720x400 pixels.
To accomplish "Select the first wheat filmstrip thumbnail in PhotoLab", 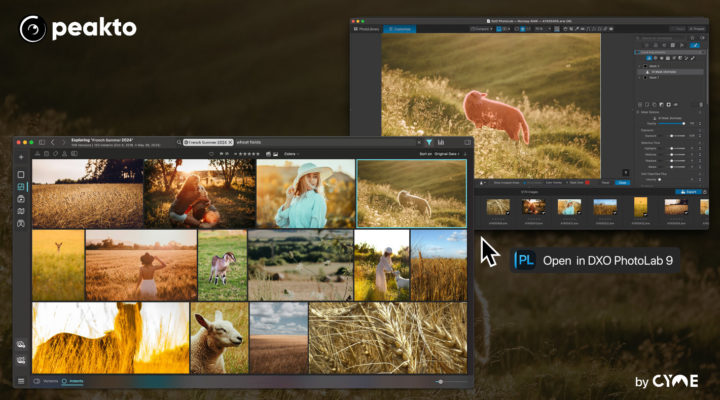I will point(498,207).
